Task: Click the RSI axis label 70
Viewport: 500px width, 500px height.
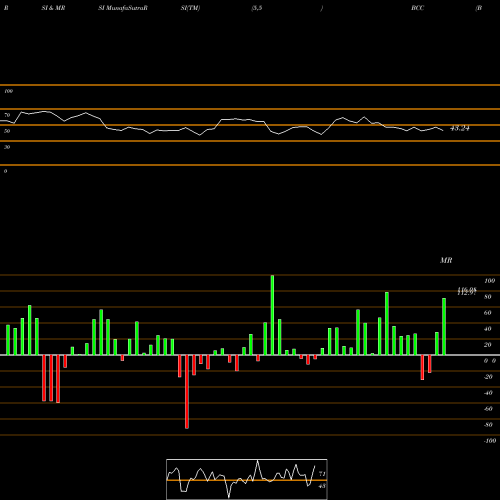Action: pos(7,115)
